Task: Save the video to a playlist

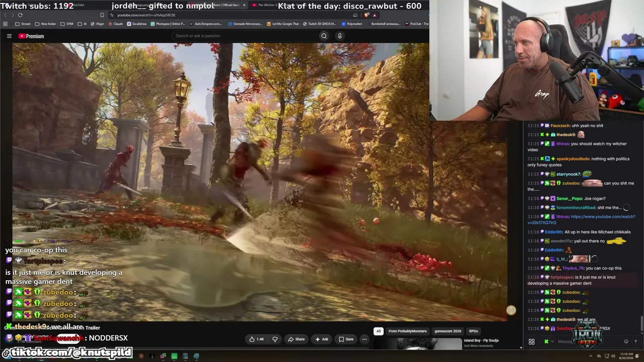Action: [x=346, y=339]
